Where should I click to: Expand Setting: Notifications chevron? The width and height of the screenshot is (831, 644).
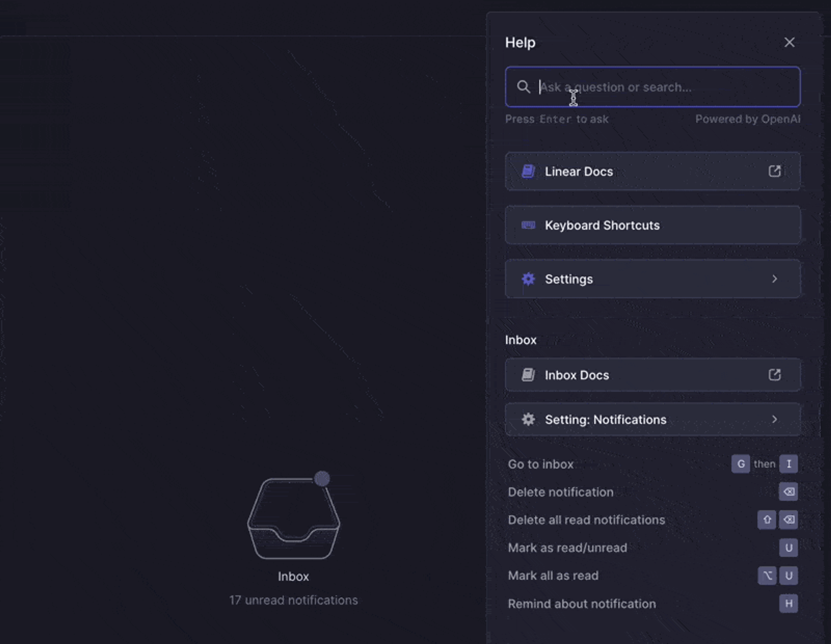(x=774, y=420)
